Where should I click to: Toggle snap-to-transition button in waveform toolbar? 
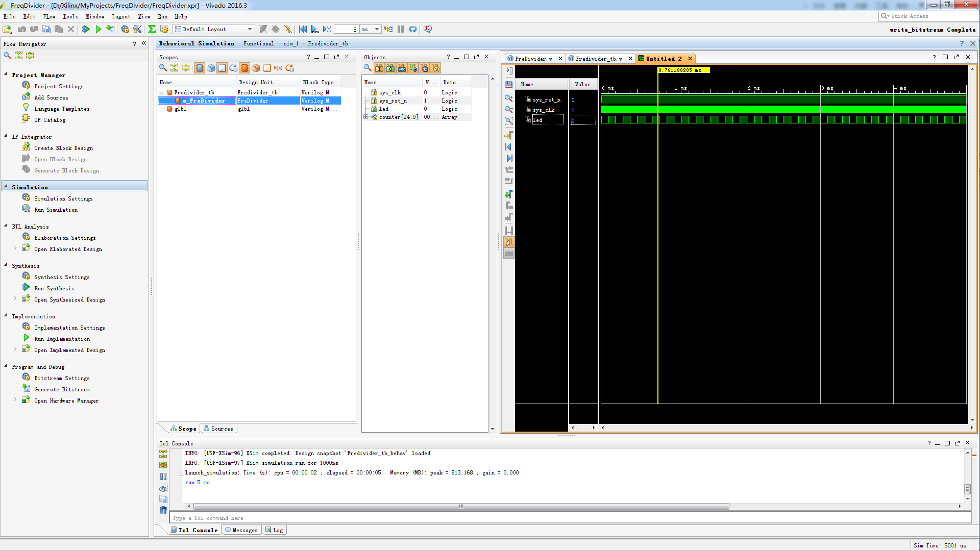click(509, 242)
